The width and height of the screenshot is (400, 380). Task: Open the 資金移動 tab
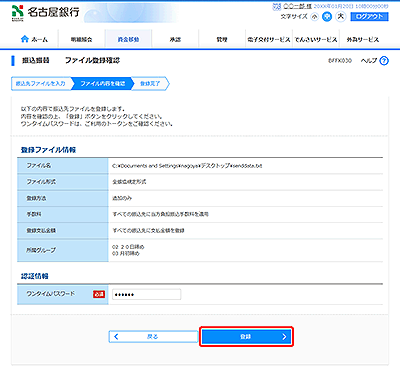[128, 39]
